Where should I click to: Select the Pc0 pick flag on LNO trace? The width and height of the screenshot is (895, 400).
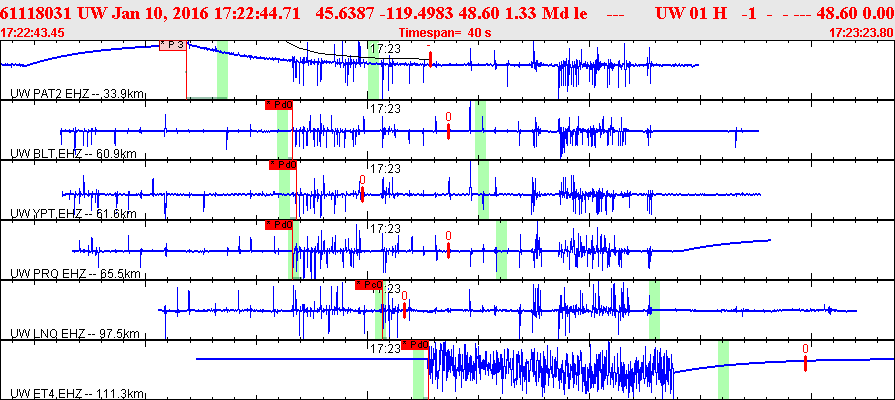368,285
